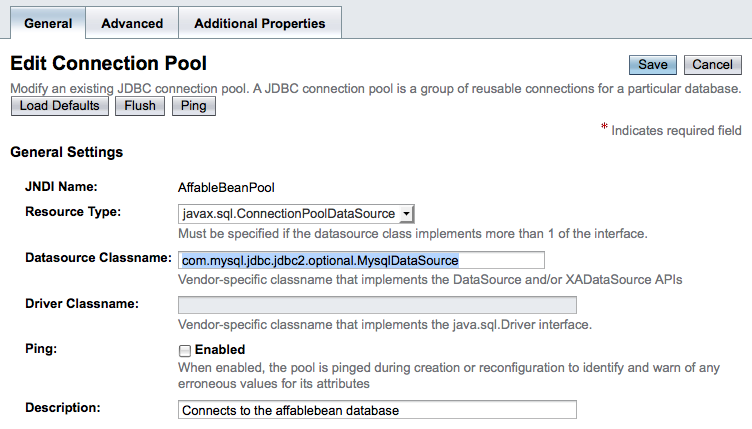Flush the connection pool
Screen dimensions: 752x429
tap(140, 106)
